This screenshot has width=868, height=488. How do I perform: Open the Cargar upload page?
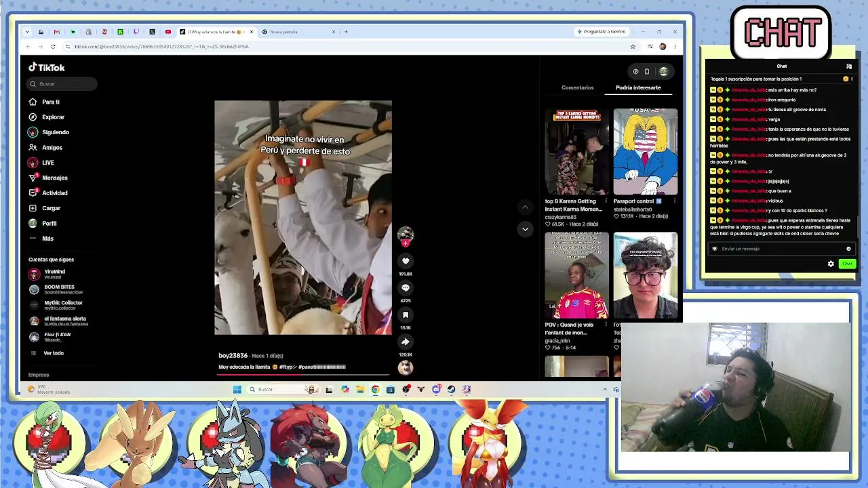point(44,208)
